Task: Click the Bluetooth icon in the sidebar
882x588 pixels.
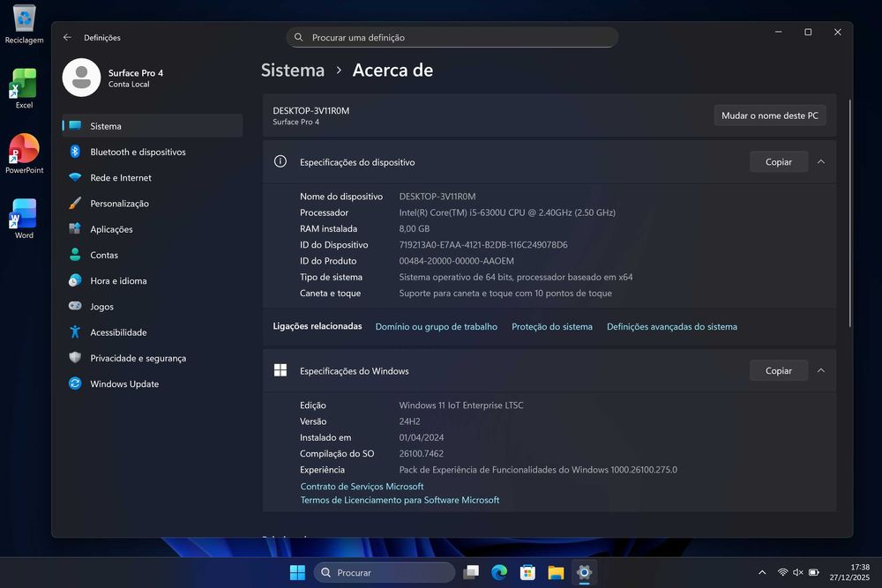Action: point(75,152)
